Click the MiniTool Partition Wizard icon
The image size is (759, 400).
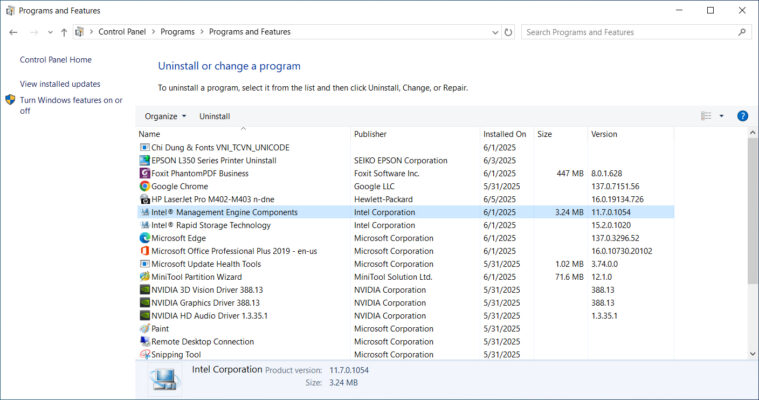coord(145,277)
